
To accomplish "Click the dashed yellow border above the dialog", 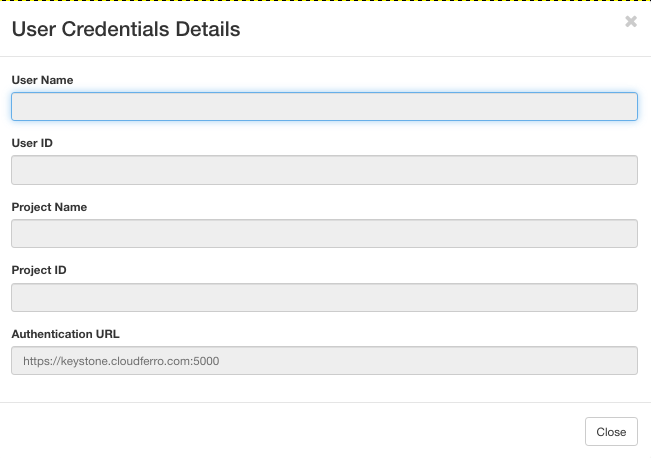I will (325, 2).
